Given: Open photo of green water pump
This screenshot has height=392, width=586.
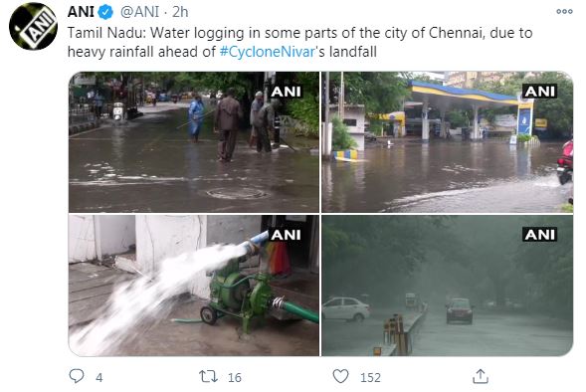Looking at the screenshot, I should click(x=194, y=286).
